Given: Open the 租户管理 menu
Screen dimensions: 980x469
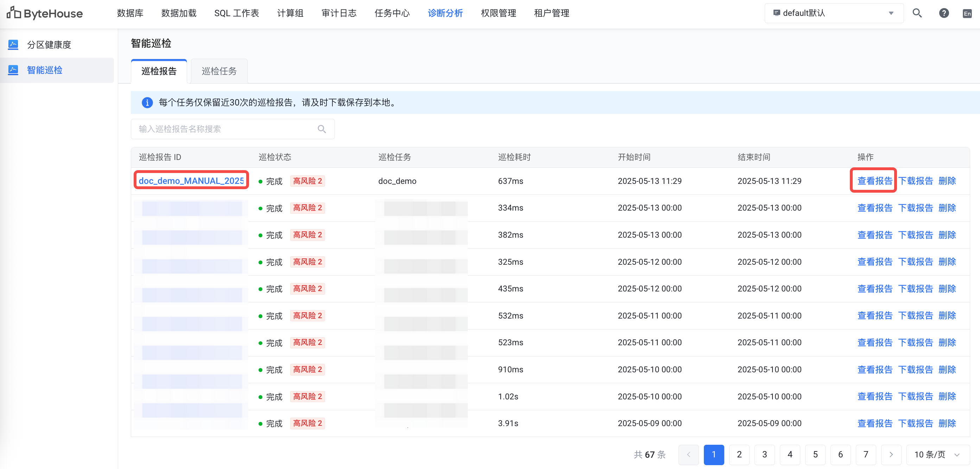Looking at the screenshot, I should pyautogui.click(x=552, y=13).
